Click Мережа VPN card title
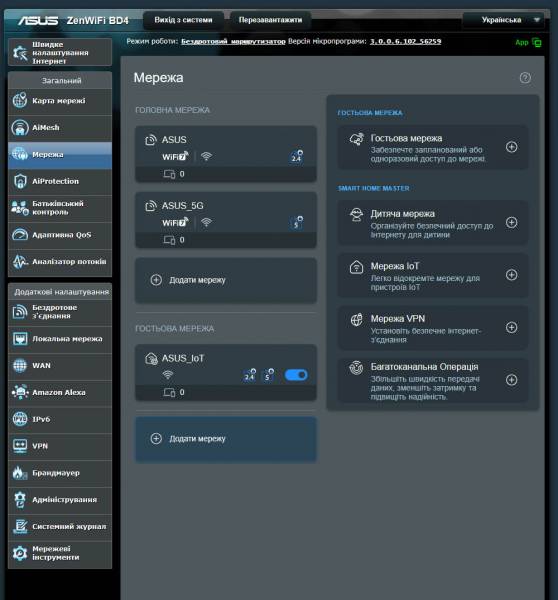This screenshot has width=558, height=600. (x=398, y=319)
